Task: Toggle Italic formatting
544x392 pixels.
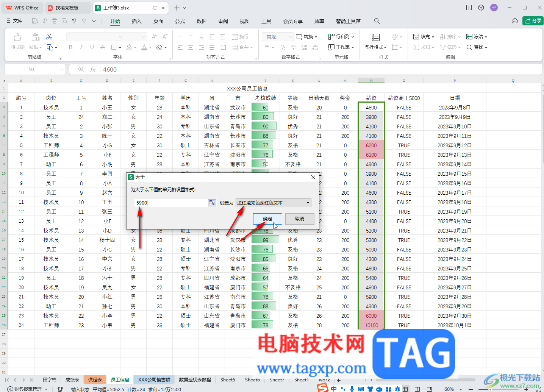Action: point(81,47)
